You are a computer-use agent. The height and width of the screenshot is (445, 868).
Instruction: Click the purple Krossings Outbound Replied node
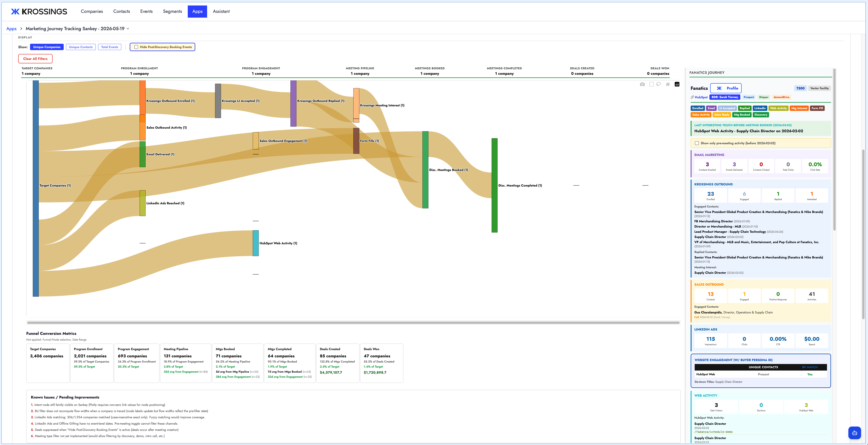(x=293, y=103)
